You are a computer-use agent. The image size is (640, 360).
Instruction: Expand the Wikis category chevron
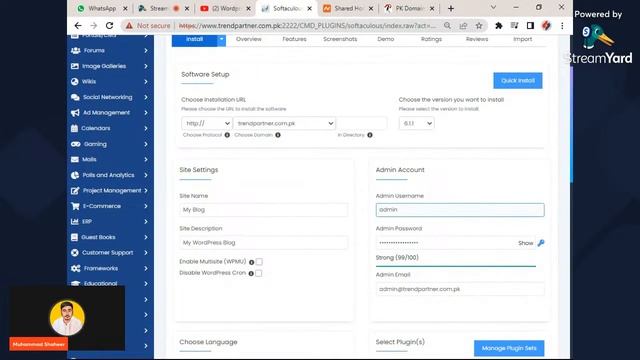pyautogui.click(x=146, y=82)
